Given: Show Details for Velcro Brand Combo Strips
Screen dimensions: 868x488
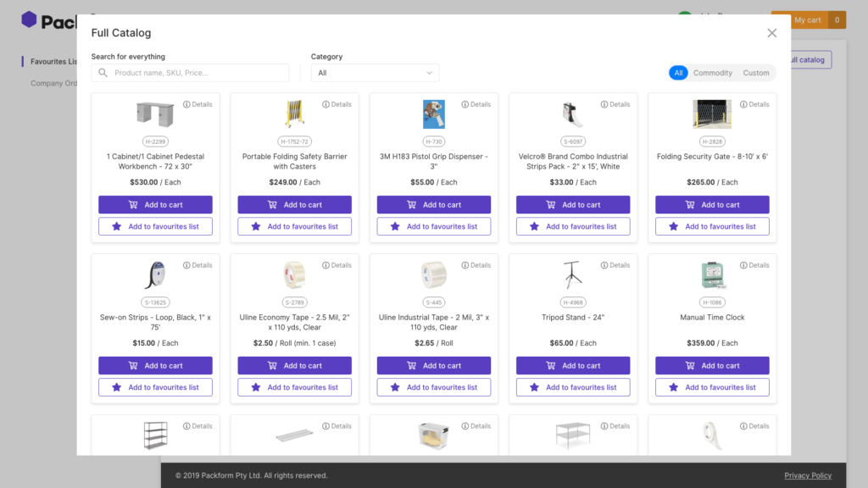Looking at the screenshot, I should (x=615, y=104).
